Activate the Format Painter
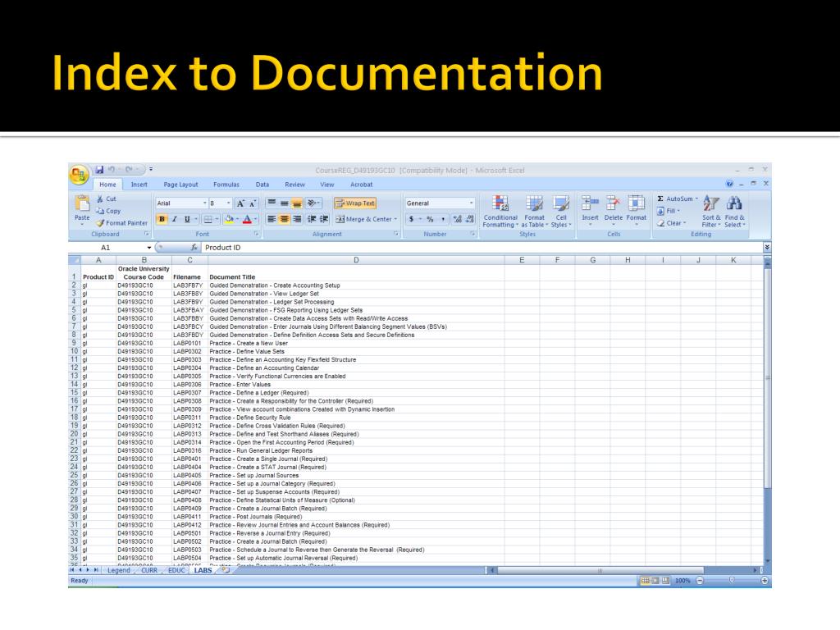The width and height of the screenshot is (840, 630). [x=121, y=223]
